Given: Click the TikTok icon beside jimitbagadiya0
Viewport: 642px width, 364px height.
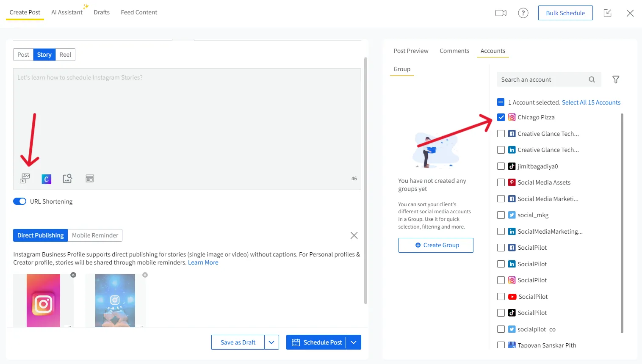Looking at the screenshot, I should (x=512, y=166).
